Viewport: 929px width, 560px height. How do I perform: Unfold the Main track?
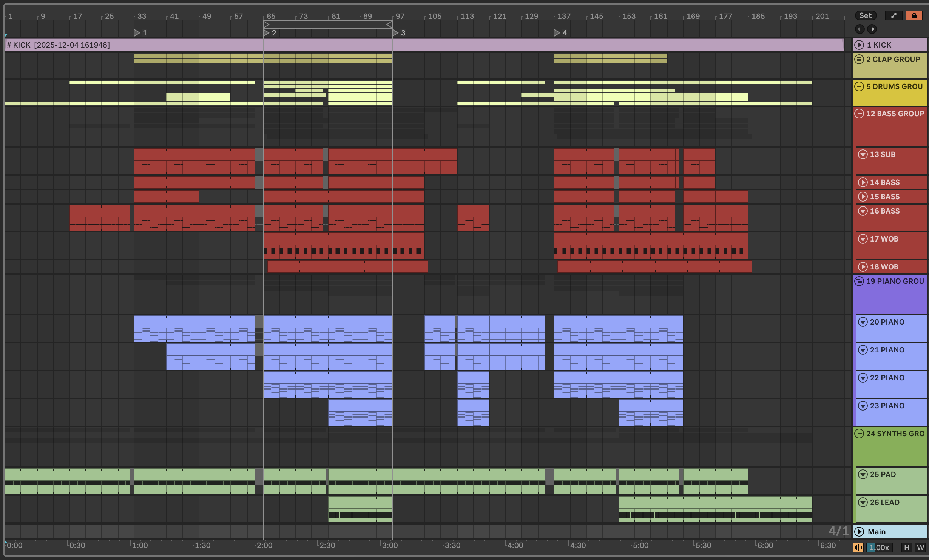point(859,532)
